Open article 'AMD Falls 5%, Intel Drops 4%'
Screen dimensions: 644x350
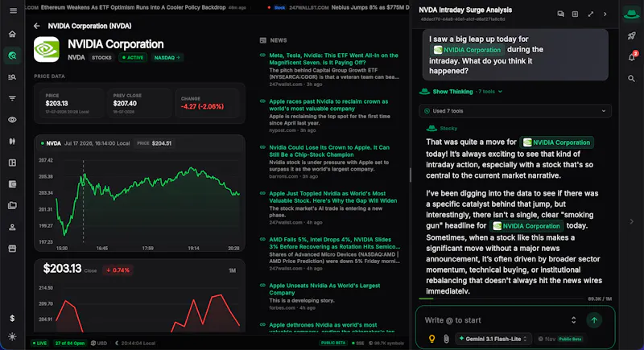[x=334, y=243]
